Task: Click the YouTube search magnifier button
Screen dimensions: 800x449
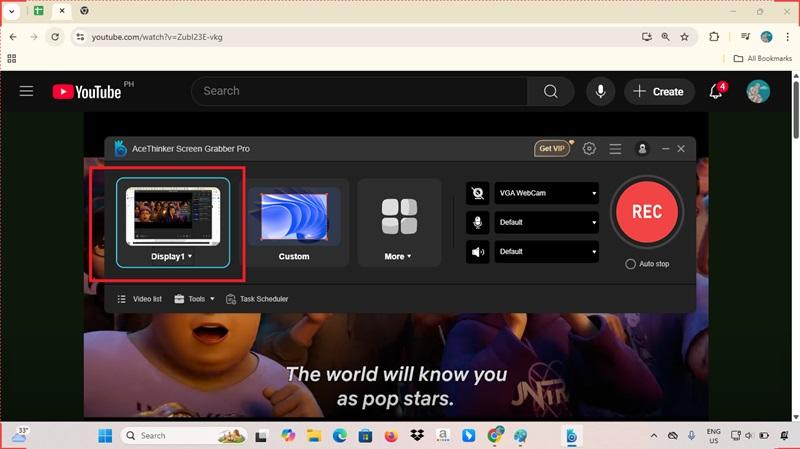Action: pyautogui.click(x=550, y=91)
